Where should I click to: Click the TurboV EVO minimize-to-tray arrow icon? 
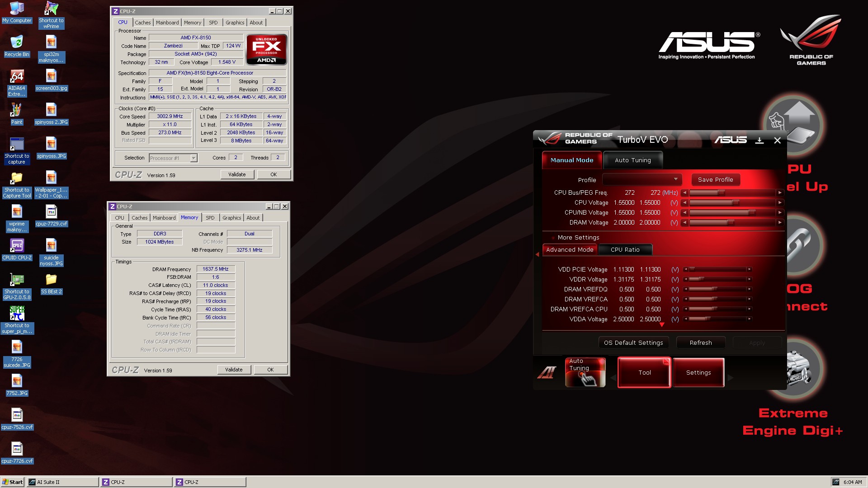(x=759, y=141)
